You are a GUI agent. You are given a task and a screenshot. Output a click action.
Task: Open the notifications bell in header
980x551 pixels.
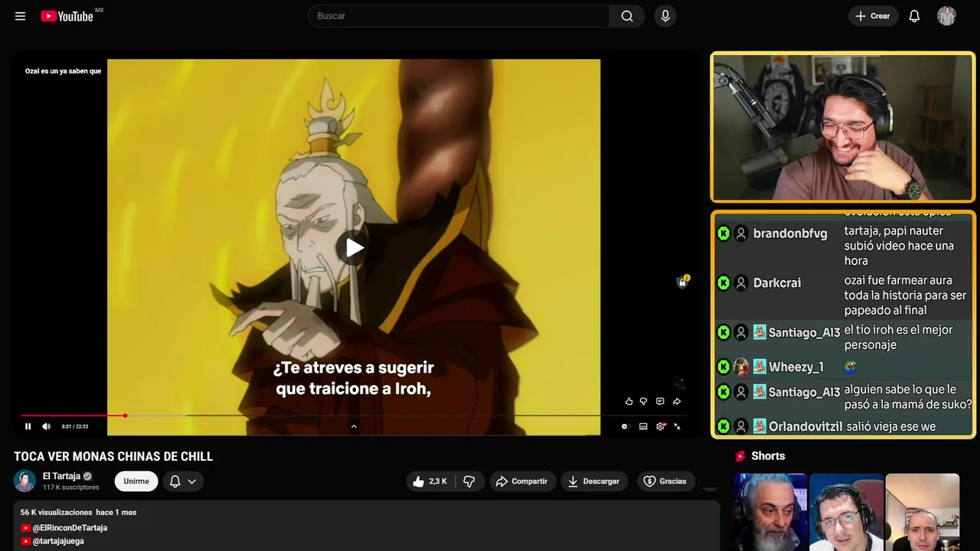[914, 16]
